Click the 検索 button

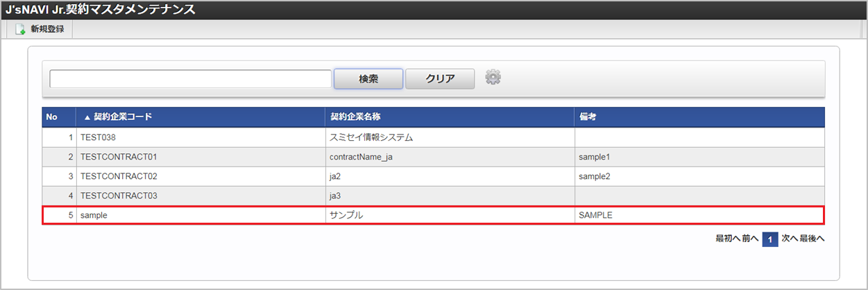368,79
